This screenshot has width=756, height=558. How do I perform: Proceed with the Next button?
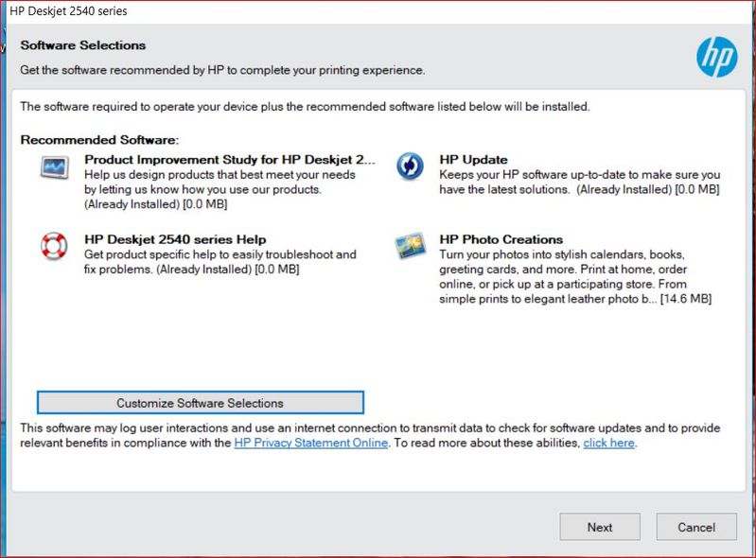point(600,527)
